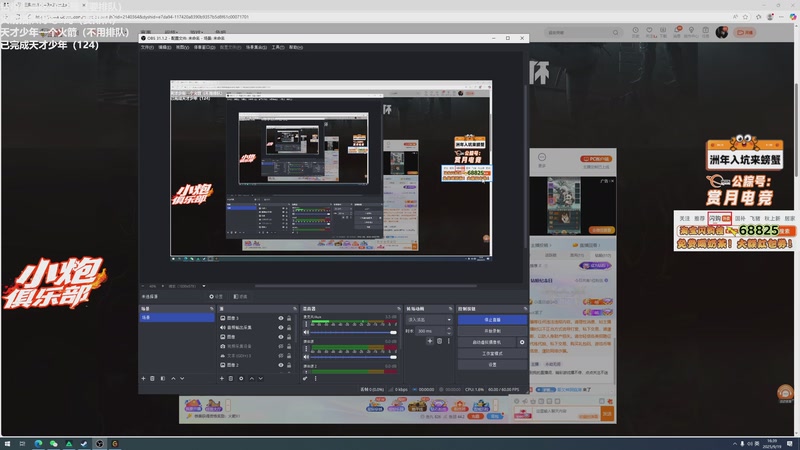Image resolution: width=800 pixels, height=450 pixels.
Task: Hide the 图像 3 source
Action: (x=281, y=318)
